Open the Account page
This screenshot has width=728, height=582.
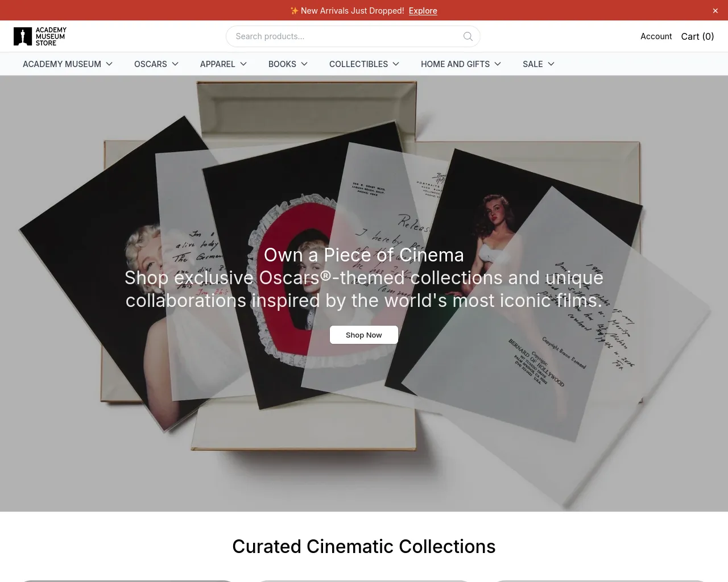click(x=656, y=36)
